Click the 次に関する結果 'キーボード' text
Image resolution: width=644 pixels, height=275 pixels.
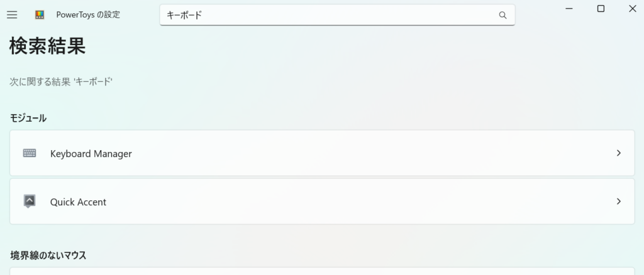(61, 82)
